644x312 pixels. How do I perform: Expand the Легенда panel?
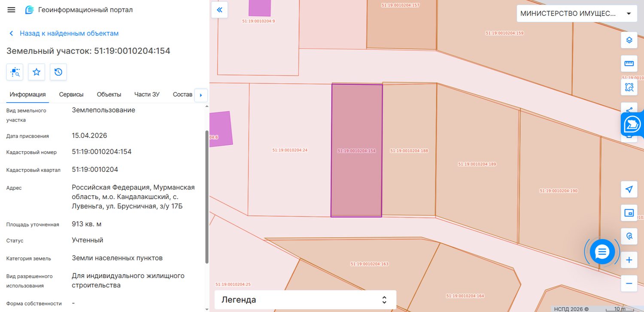tap(305, 300)
